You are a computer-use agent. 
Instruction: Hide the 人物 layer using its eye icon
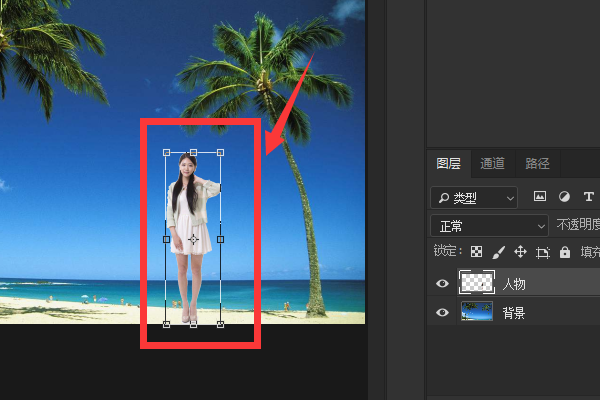click(x=442, y=284)
